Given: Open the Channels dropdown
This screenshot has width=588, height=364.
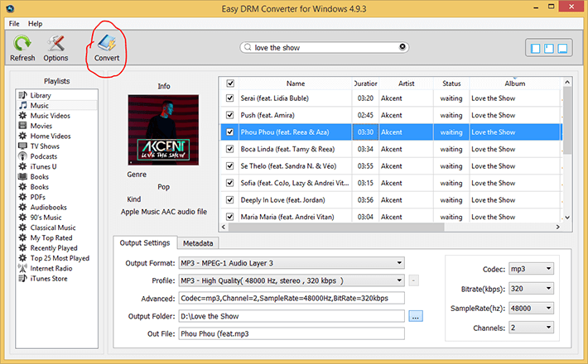Looking at the screenshot, I should [x=531, y=328].
